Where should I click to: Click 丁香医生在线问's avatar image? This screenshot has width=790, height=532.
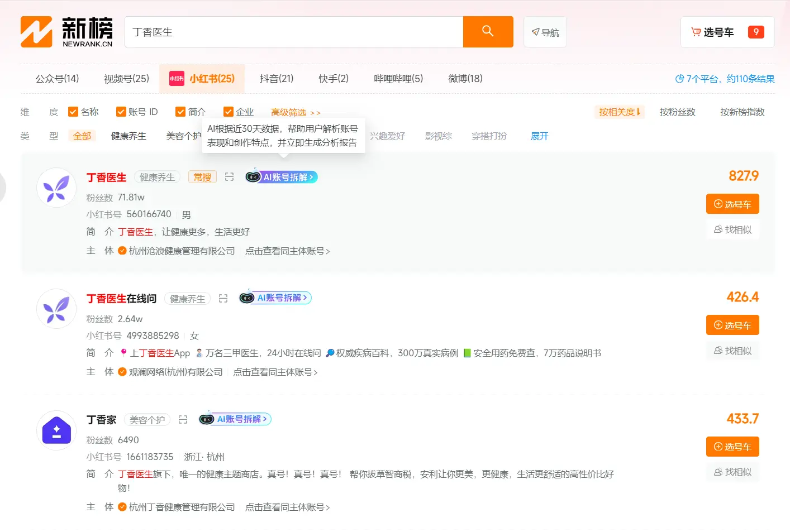56,309
